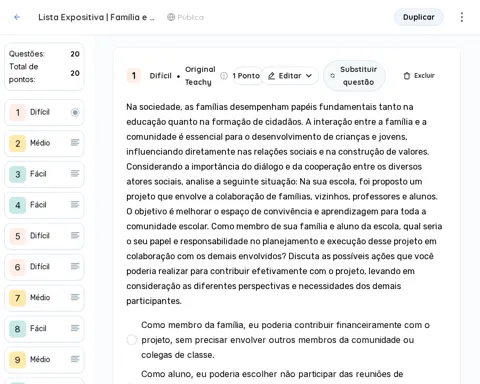The width and height of the screenshot is (480, 384).
Task: Click the lines icon on question 2 Médio
Action: pyautogui.click(x=75, y=143)
